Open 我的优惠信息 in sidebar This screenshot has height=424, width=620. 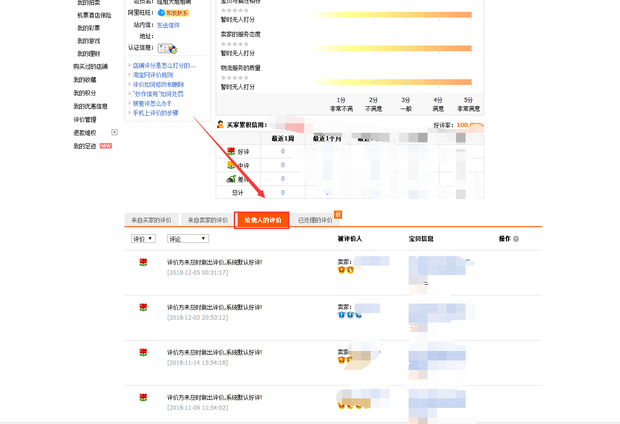[x=91, y=106]
